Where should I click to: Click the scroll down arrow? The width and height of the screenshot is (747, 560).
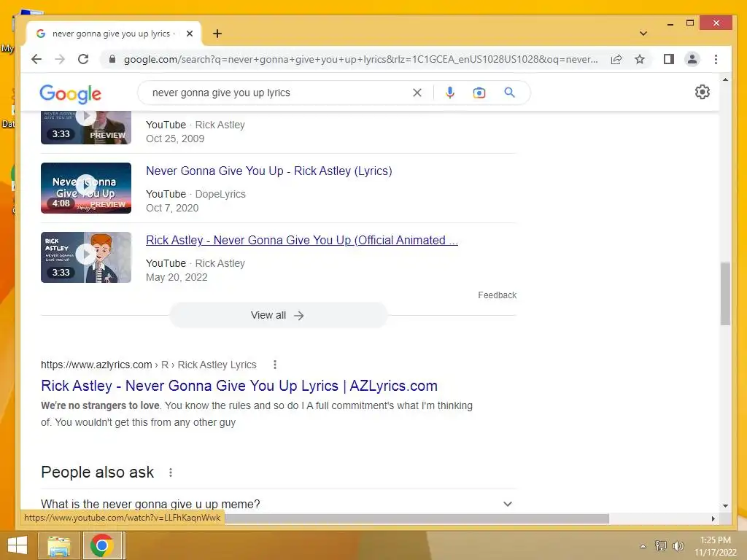pyautogui.click(x=725, y=506)
